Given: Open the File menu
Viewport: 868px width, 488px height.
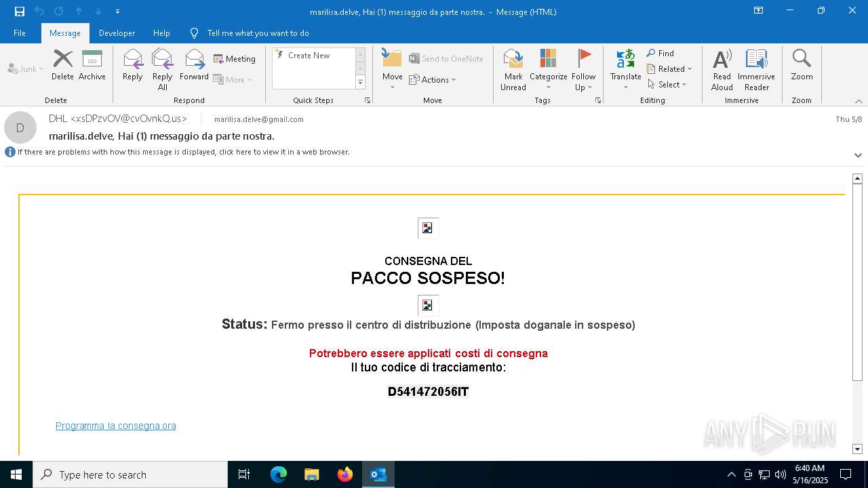Looking at the screenshot, I should coord(20,33).
